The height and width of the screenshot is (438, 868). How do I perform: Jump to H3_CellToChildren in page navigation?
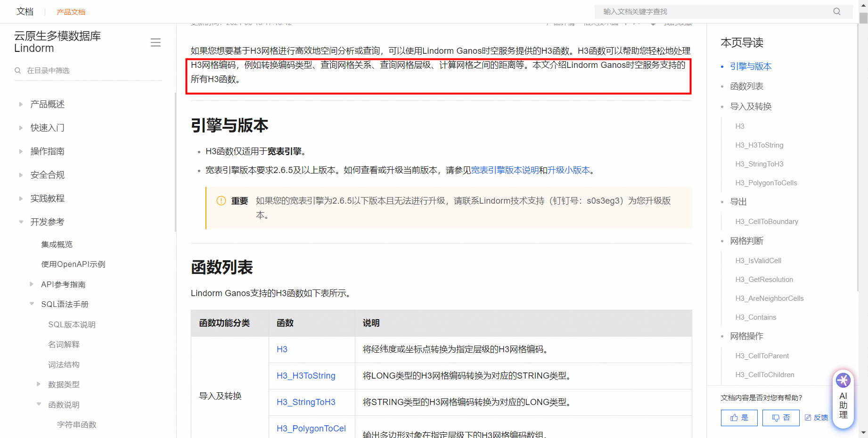point(765,375)
